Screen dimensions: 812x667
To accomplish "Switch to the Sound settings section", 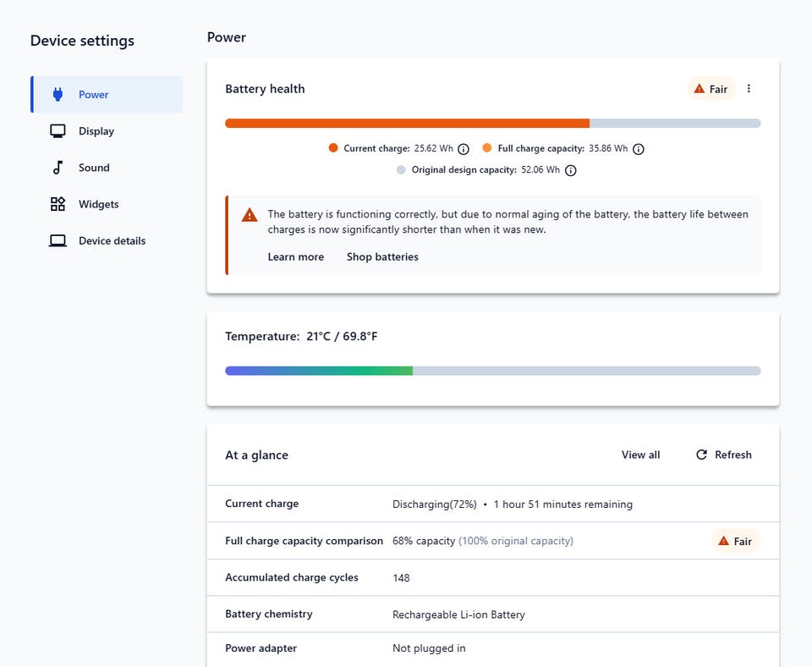I will tap(107, 168).
